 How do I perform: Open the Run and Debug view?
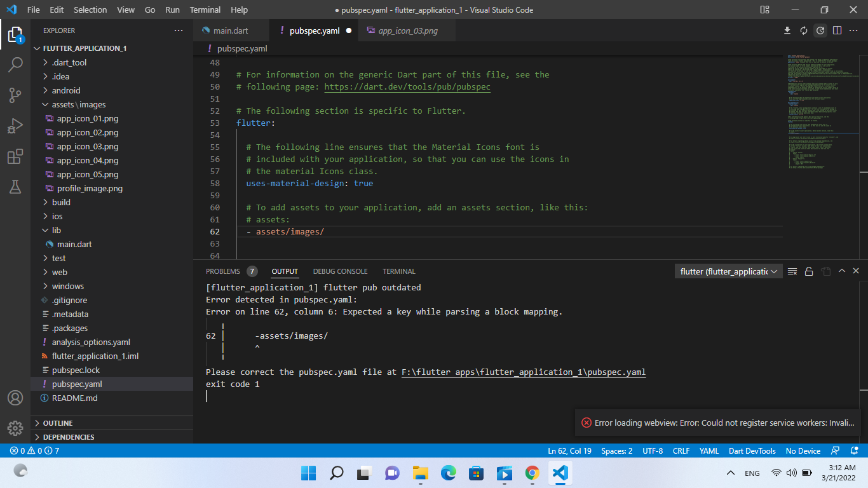(15, 126)
